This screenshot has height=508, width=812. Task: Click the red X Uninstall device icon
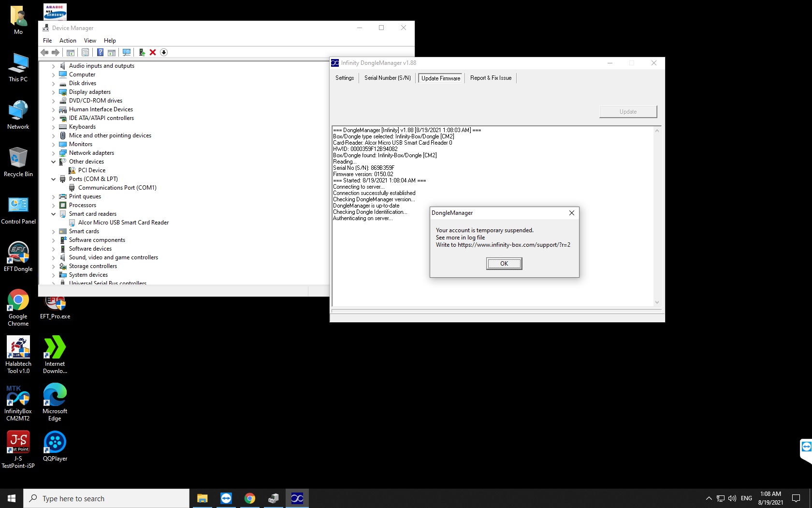tap(153, 52)
